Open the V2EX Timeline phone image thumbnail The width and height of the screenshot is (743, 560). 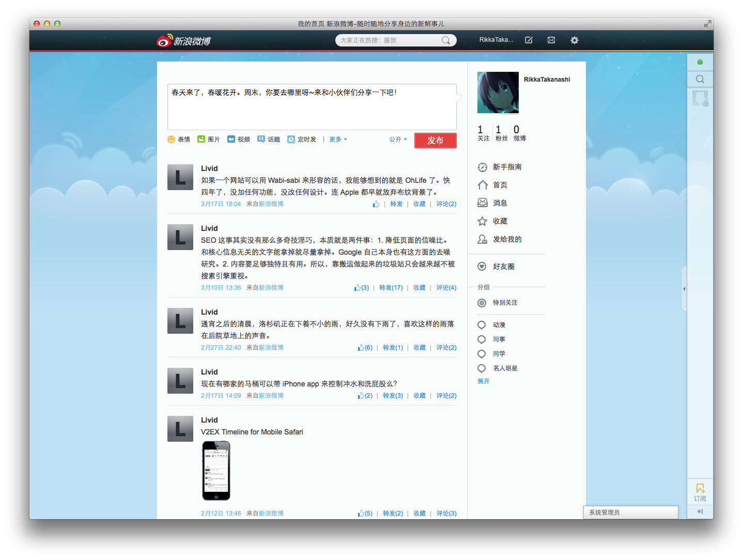point(216,471)
